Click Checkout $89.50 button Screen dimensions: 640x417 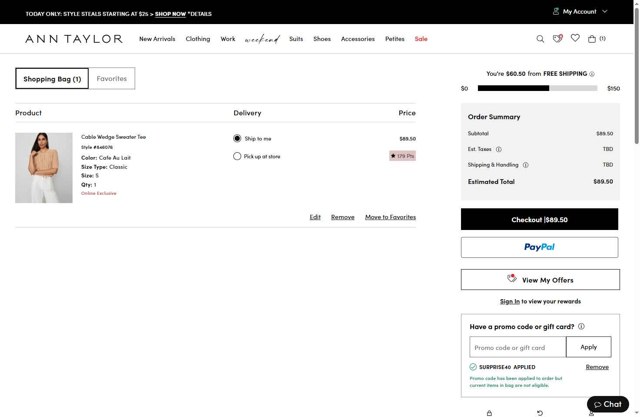coord(539,220)
